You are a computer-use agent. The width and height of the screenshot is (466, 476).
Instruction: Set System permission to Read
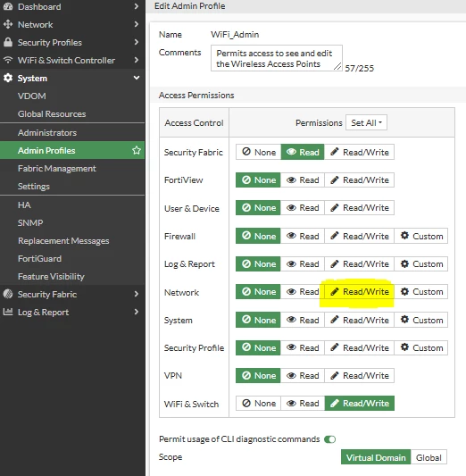pos(303,320)
